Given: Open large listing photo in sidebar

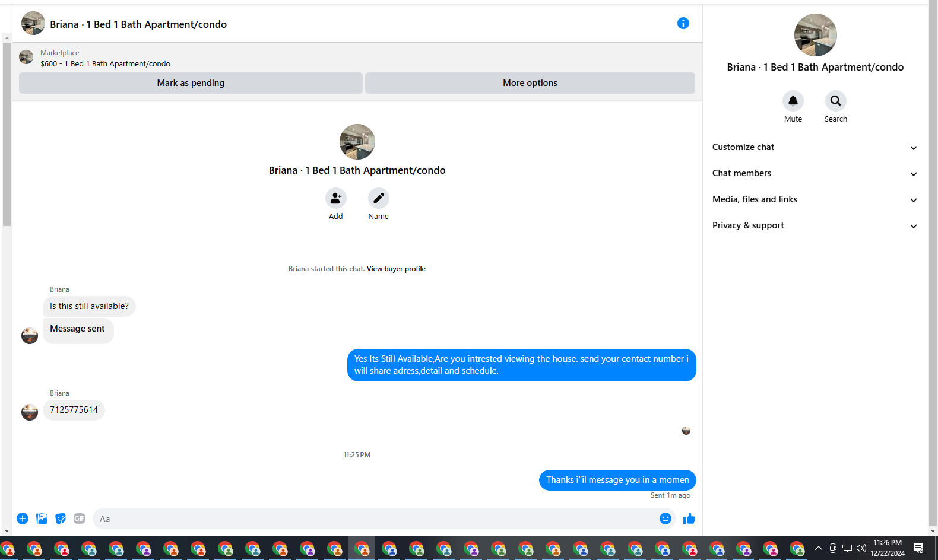Looking at the screenshot, I should (816, 35).
